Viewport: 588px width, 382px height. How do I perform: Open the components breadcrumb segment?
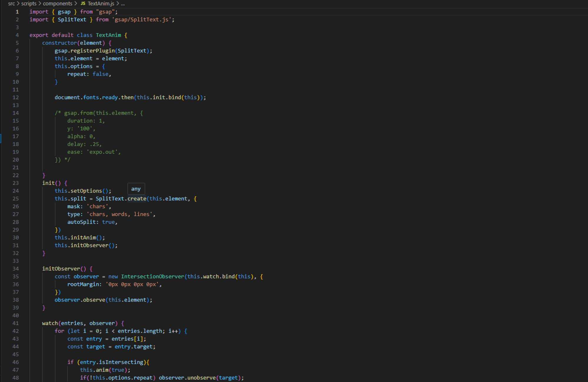pyautogui.click(x=57, y=4)
